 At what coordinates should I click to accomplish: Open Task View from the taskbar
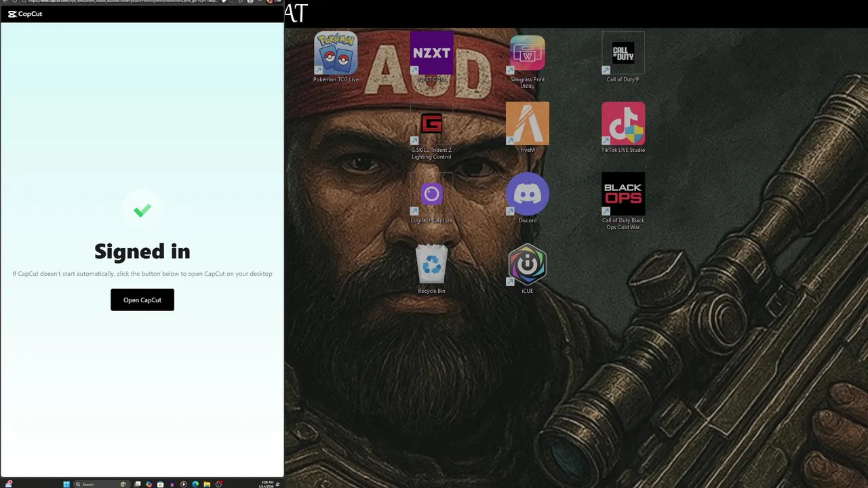click(138, 484)
